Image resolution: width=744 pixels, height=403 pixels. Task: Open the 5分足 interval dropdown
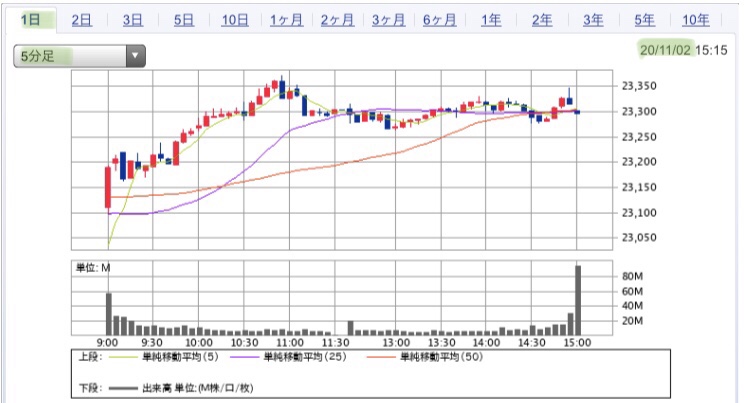(x=79, y=56)
